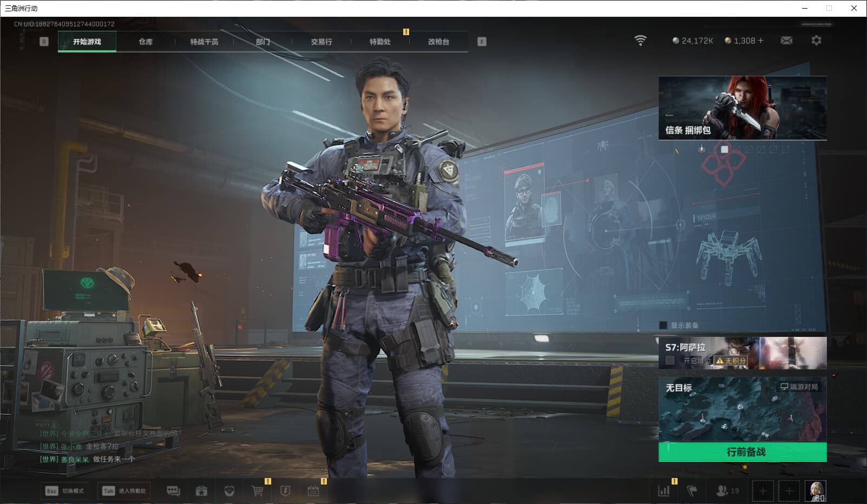
Task: Click the 端游对局 match type label
Action: (799, 387)
